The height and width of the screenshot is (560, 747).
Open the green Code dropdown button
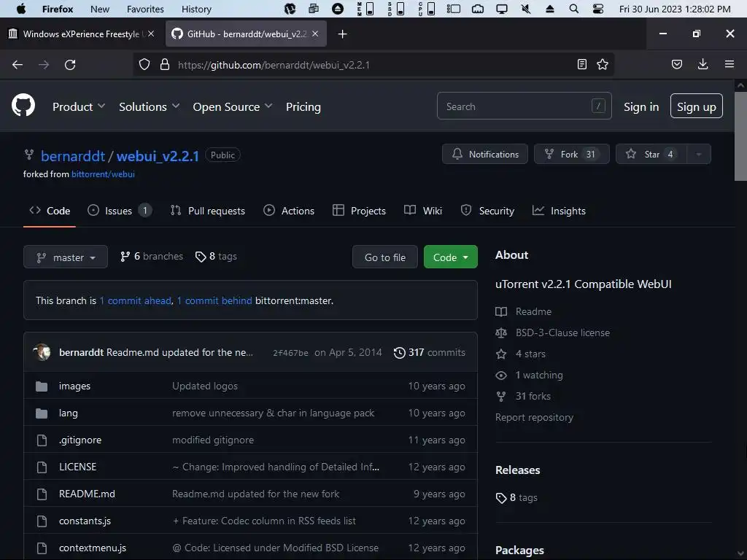click(451, 257)
